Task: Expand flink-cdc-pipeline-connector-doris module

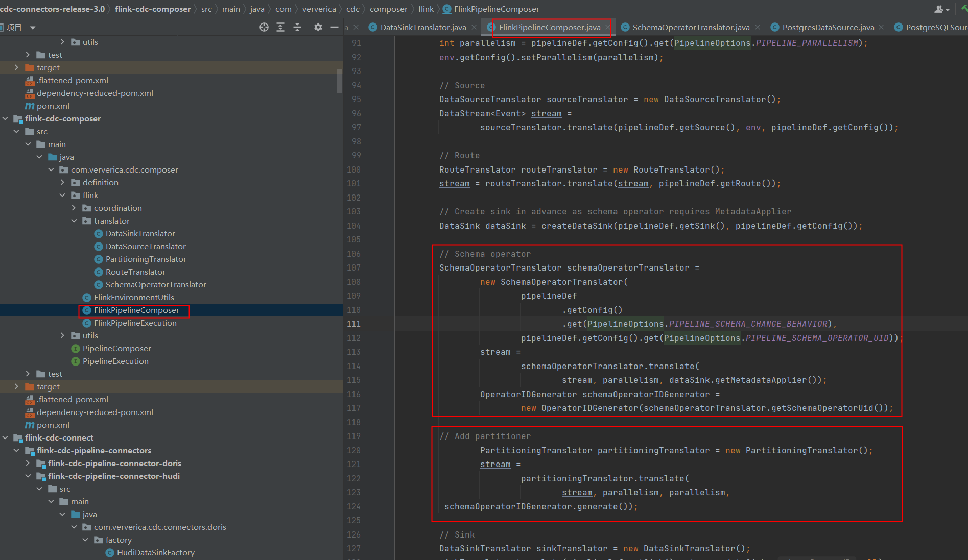Action: pos(28,463)
